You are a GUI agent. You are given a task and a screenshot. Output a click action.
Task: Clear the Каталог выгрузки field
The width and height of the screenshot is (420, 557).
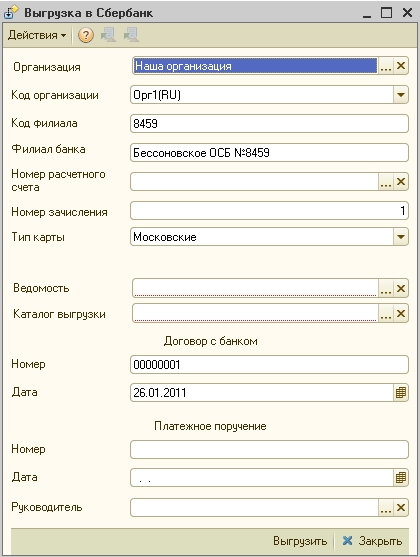[401, 314]
